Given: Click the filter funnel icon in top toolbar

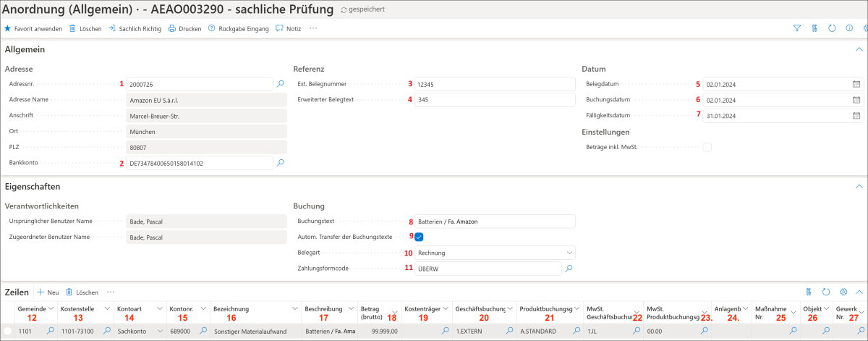Looking at the screenshot, I should click(x=796, y=29).
